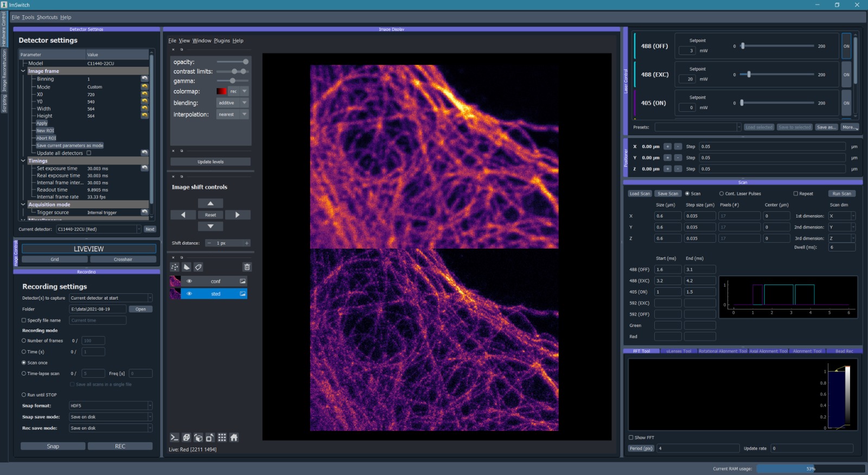
Task: Check Update all detectors box
Action: click(x=89, y=153)
